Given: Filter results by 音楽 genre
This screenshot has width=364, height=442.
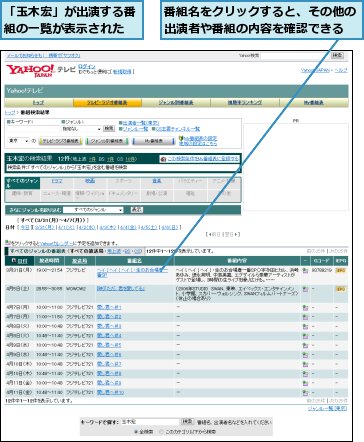Looking at the screenshot, I should (157, 181).
